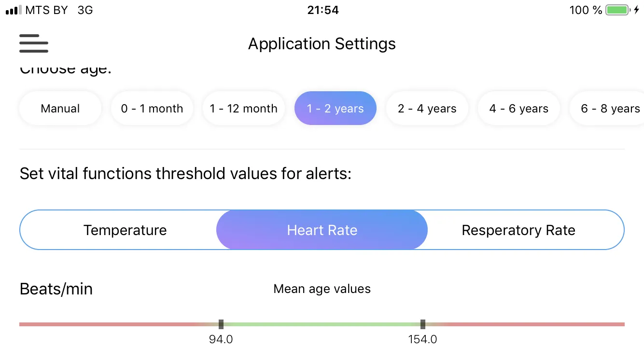
Task: Switch to the Heart Rate tab
Action: 322,230
